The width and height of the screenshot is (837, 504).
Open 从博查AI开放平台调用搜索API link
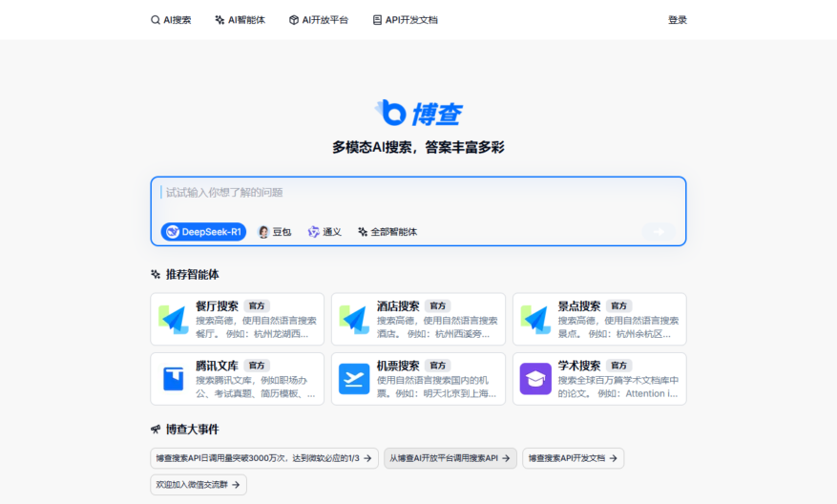coord(450,458)
